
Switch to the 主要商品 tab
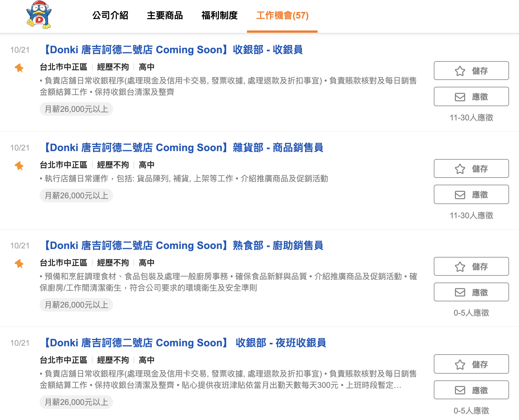click(165, 15)
